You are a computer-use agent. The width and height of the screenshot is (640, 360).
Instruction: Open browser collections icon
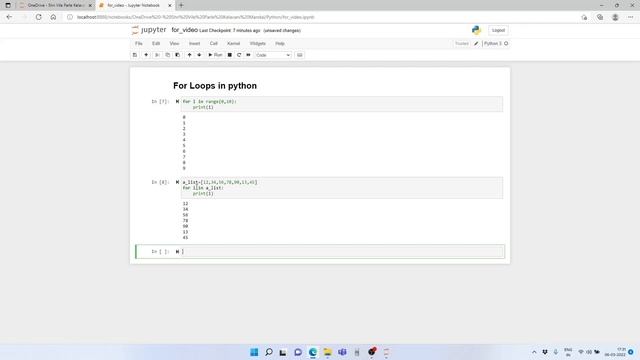click(600, 17)
